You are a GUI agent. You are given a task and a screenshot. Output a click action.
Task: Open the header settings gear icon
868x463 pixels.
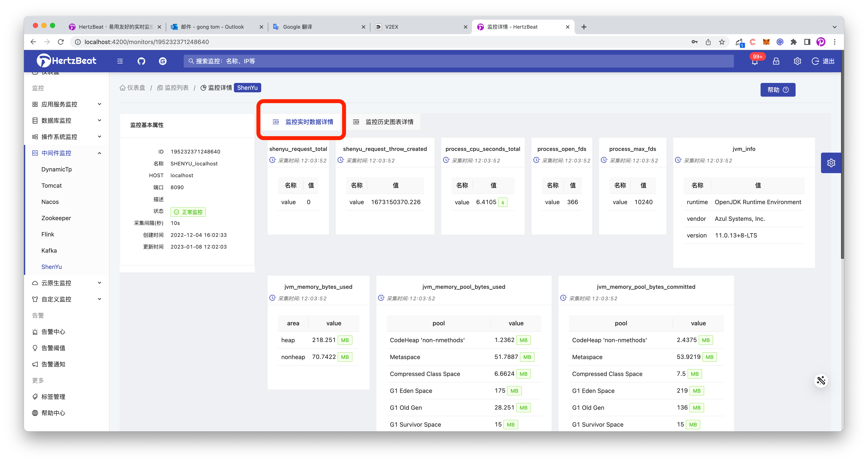(797, 61)
